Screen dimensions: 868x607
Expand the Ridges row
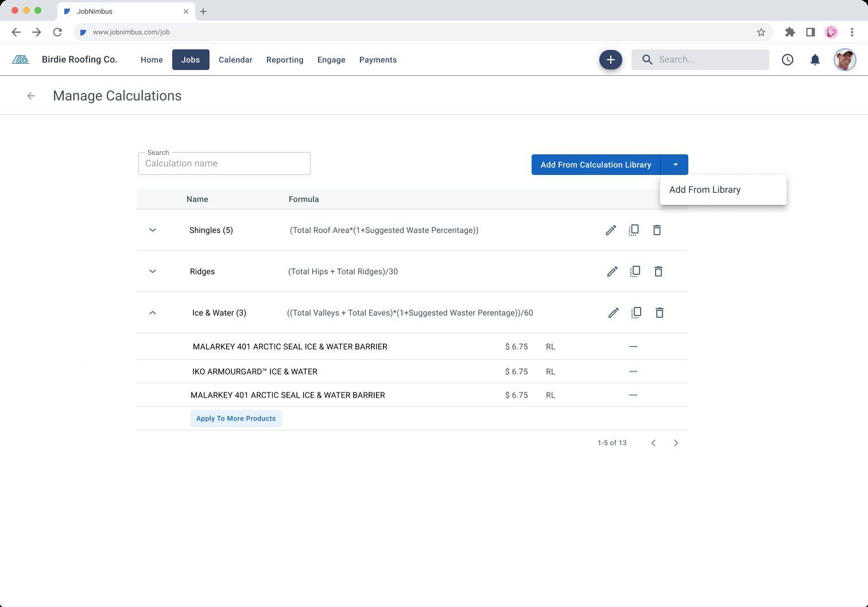tap(153, 271)
